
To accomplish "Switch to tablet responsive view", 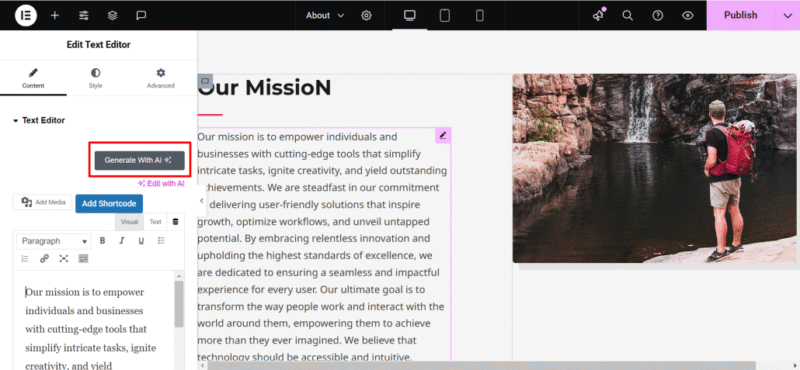I will click(x=445, y=15).
